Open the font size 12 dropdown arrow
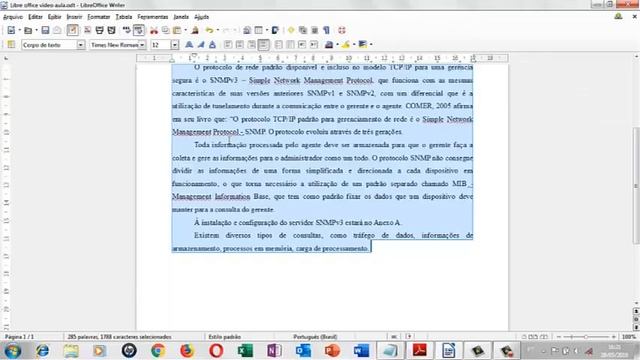The image size is (640, 360). pos(175,45)
